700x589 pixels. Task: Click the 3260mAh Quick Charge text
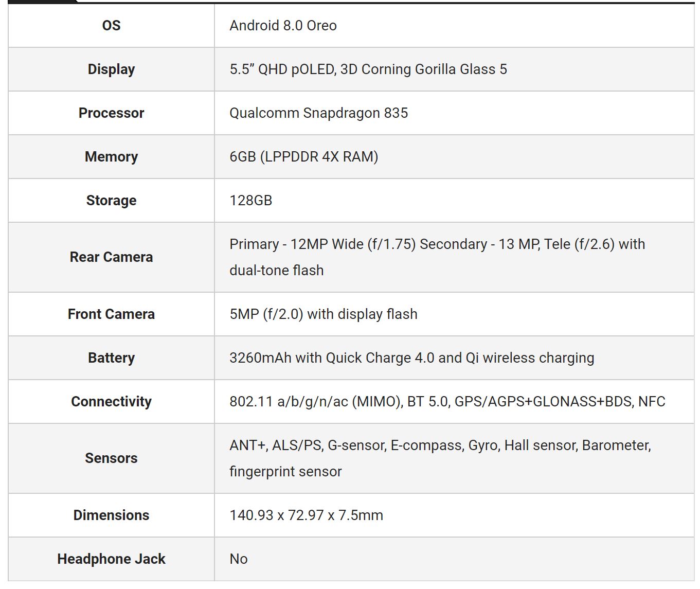(411, 358)
